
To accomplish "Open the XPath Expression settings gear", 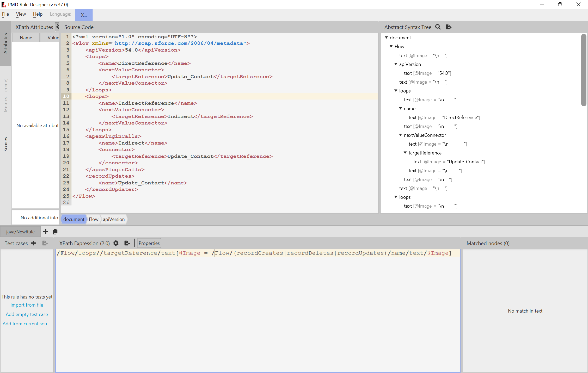I will pyautogui.click(x=116, y=243).
